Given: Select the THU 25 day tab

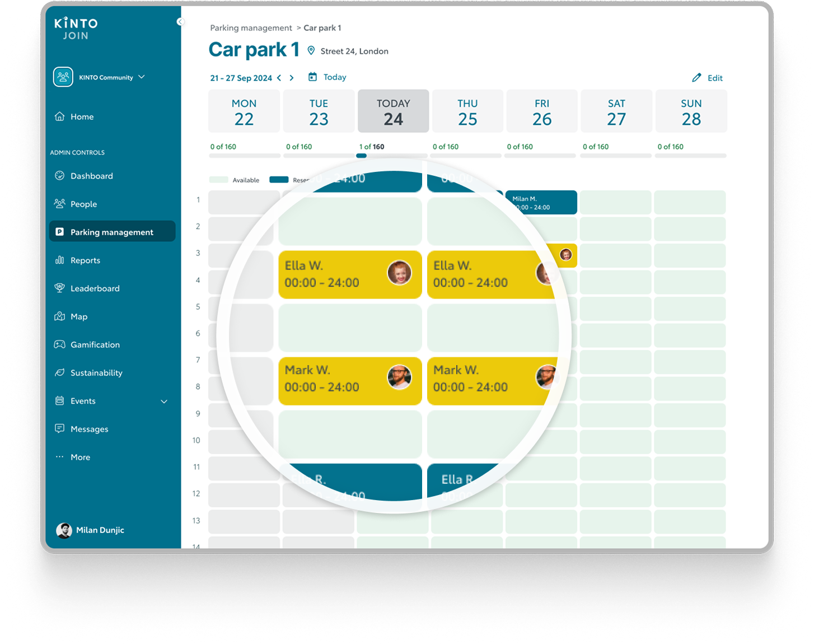Looking at the screenshot, I should coord(467,111).
